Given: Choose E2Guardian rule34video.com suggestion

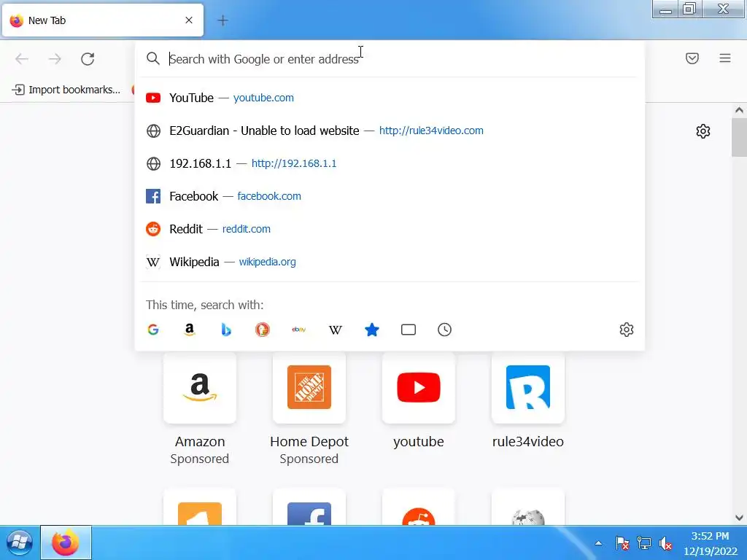Looking at the screenshot, I should (391, 131).
